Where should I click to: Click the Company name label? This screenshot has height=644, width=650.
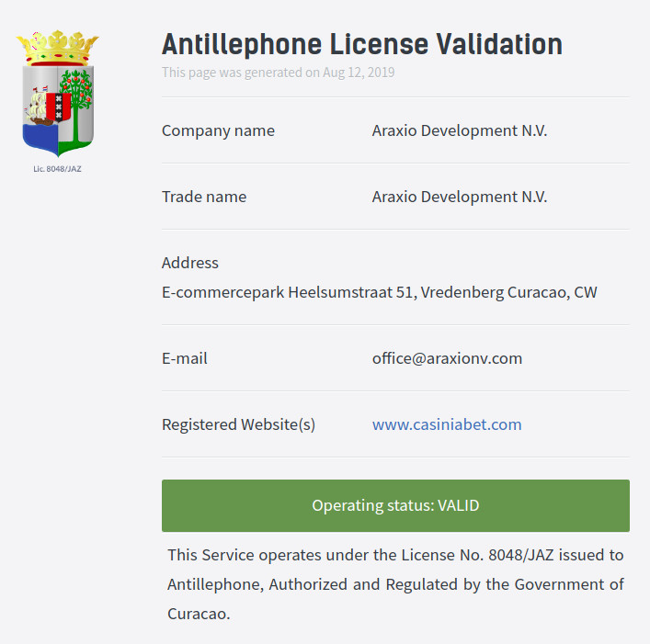(218, 130)
